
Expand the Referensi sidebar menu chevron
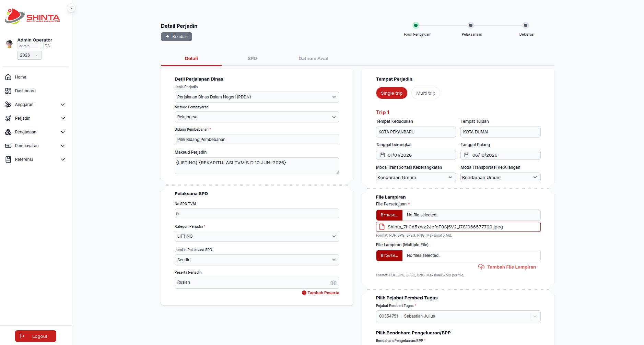[x=63, y=159]
